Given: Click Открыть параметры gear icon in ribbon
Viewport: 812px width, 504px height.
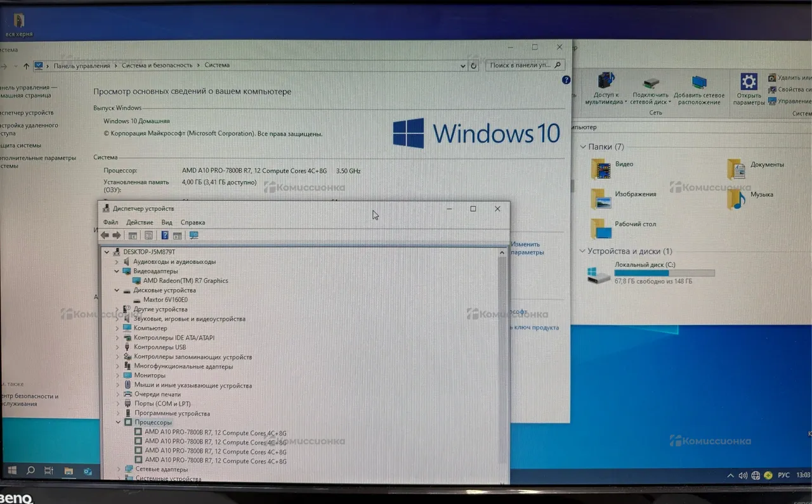Looking at the screenshot, I should (749, 82).
